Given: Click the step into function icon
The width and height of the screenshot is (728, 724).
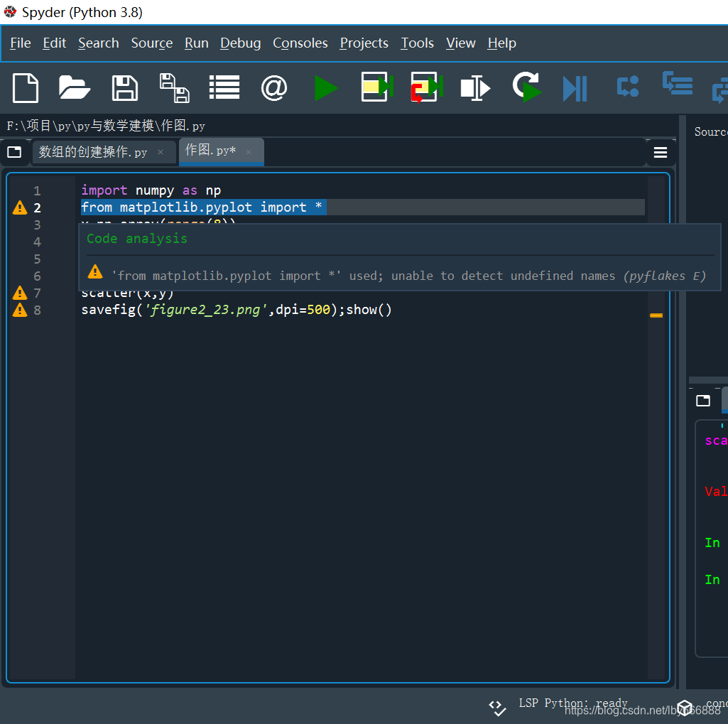Looking at the screenshot, I should click(678, 83).
